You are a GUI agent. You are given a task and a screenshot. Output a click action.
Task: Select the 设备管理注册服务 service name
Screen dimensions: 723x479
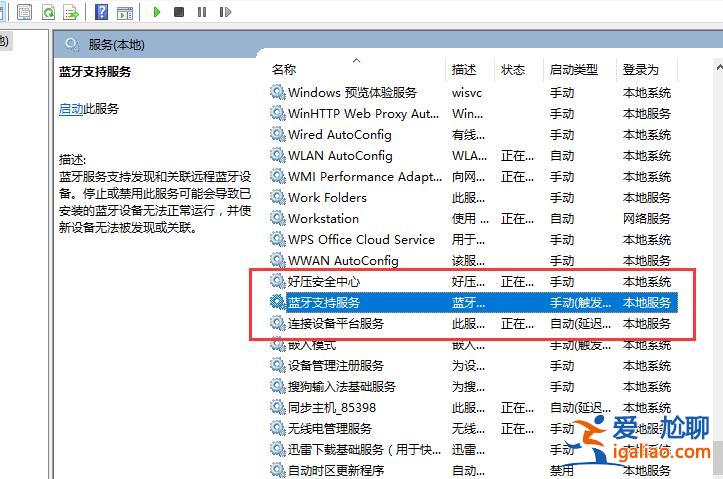tap(336, 366)
